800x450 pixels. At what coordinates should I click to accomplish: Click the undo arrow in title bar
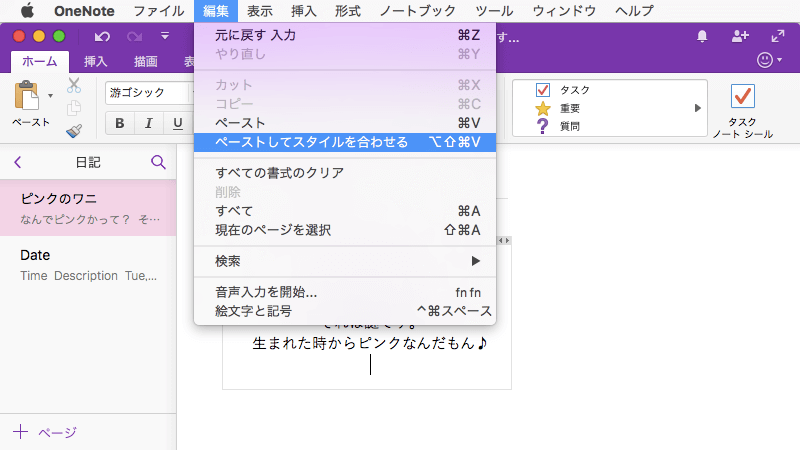102,36
